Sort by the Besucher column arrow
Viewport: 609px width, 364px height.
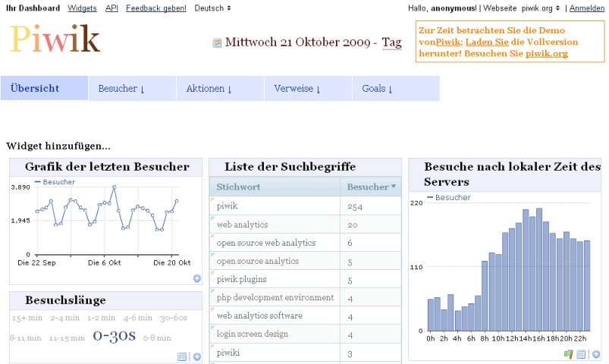pos(394,187)
